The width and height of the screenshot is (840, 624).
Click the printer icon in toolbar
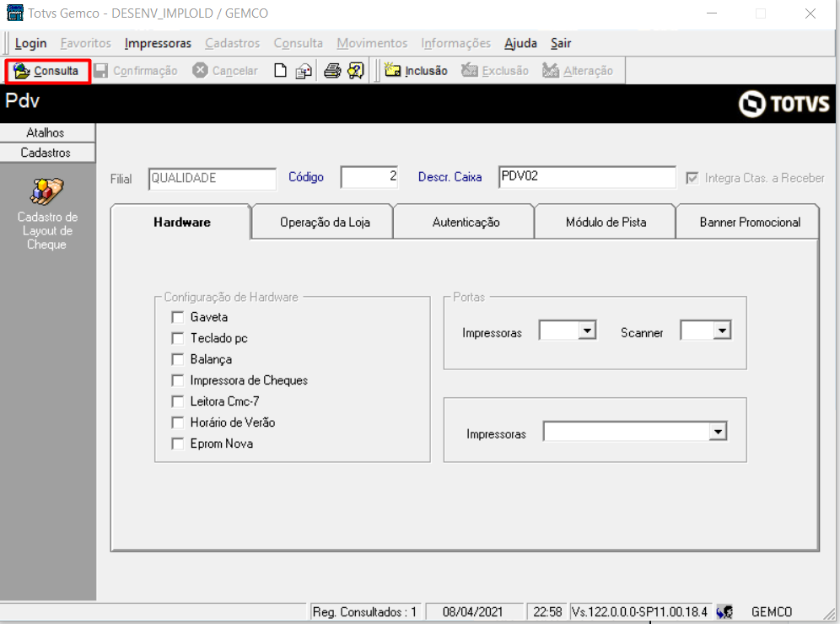[332, 71]
